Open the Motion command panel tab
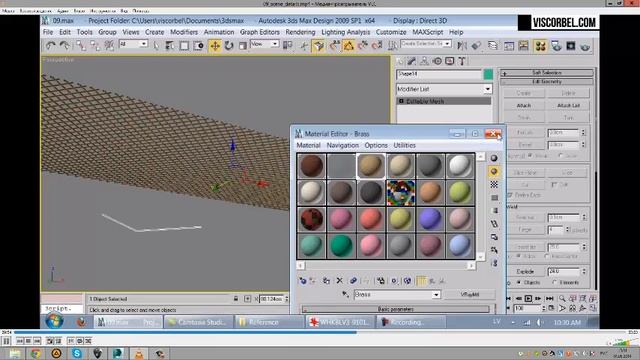The image size is (640, 360). (x=437, y=61)
